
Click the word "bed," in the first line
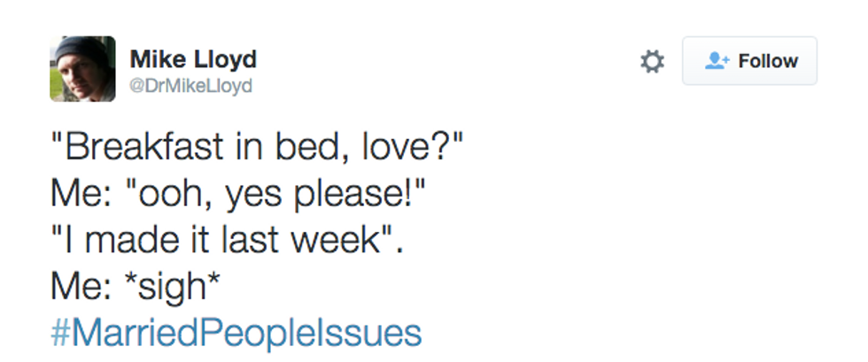tap(306, 145)
